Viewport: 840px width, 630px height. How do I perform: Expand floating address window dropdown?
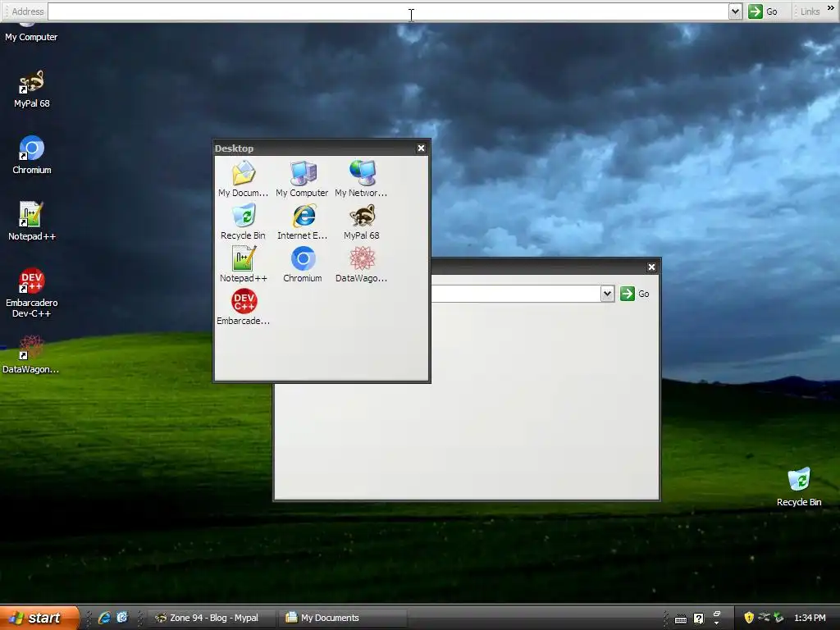607,294
